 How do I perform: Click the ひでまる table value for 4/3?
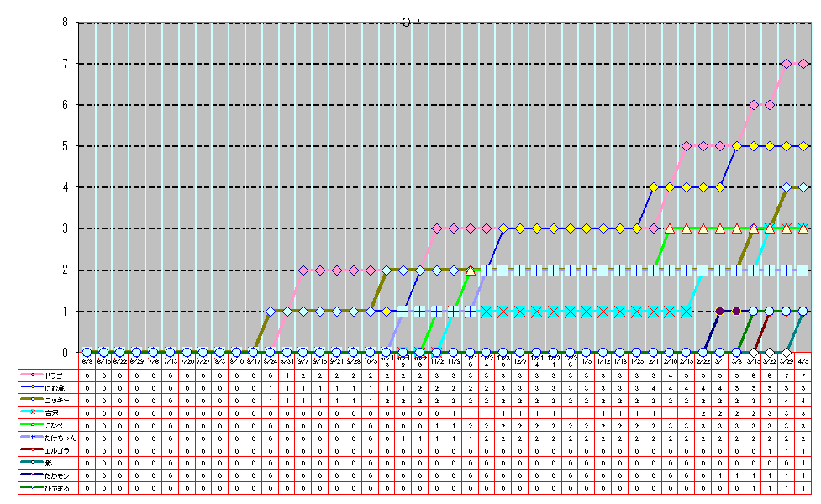[x=803, y=488]
